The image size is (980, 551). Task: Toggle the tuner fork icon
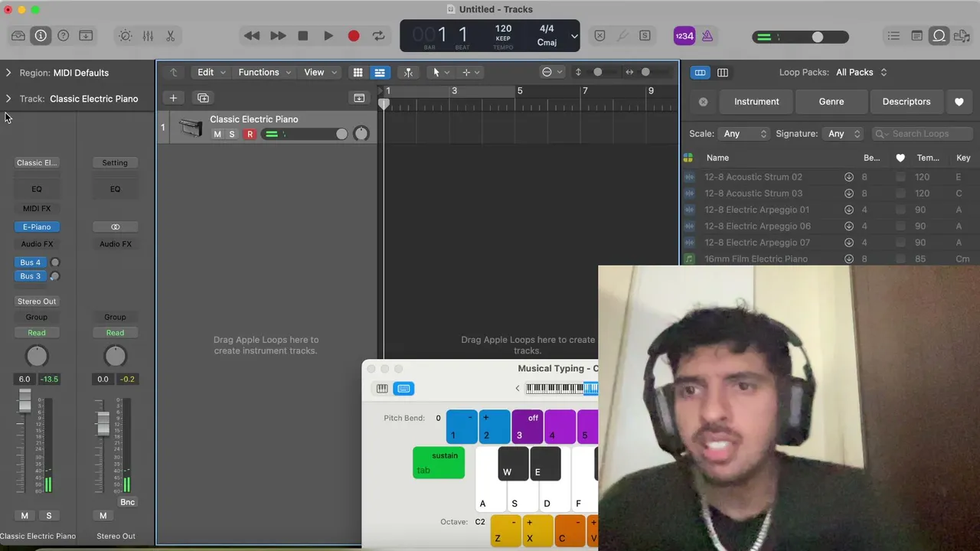[x=622, y=36]
